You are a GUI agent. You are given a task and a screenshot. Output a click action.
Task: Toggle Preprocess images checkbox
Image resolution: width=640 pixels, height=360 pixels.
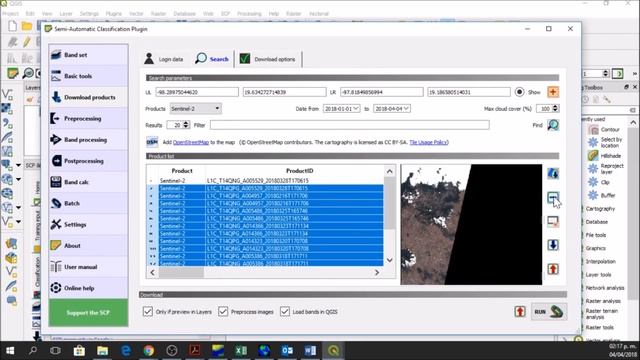tap(223, 311)
